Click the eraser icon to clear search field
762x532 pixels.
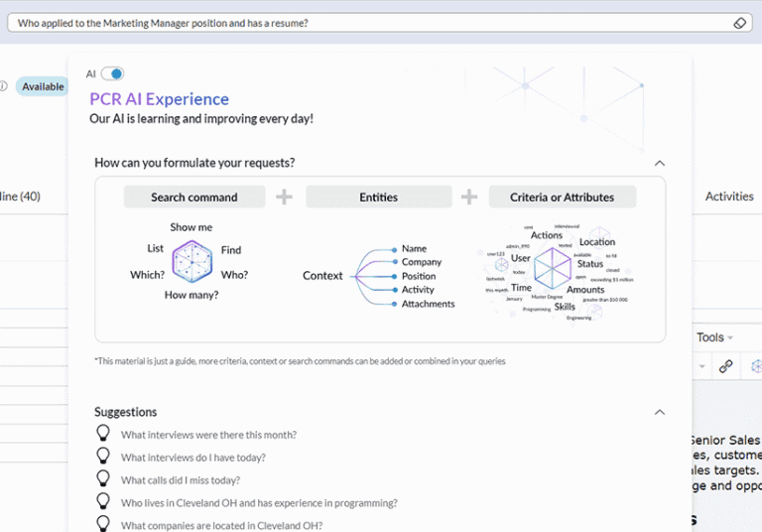(x=739, y=23)
